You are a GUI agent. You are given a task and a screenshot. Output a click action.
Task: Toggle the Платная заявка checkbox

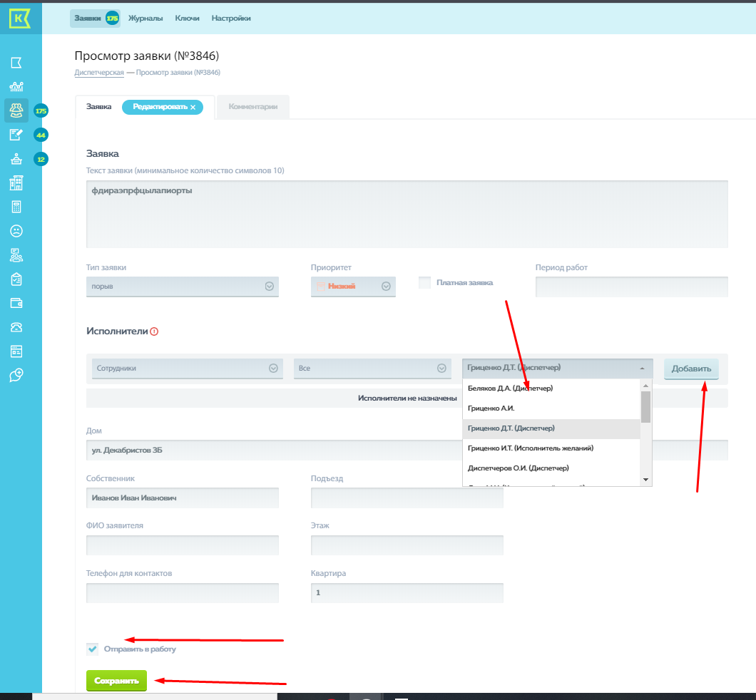tap(425, 283)
